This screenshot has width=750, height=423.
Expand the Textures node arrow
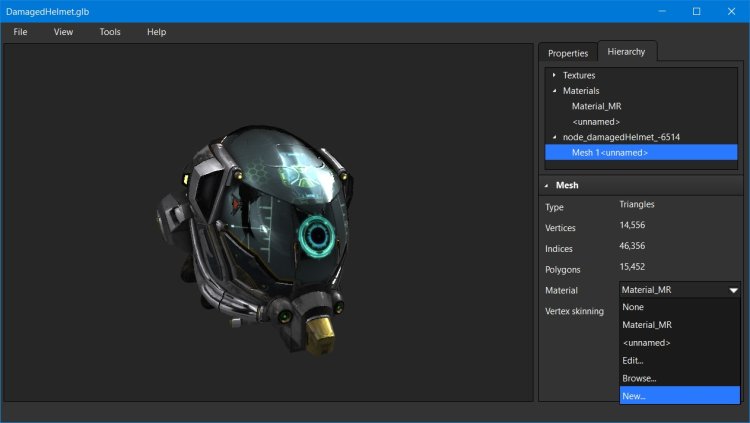(554, 76)
